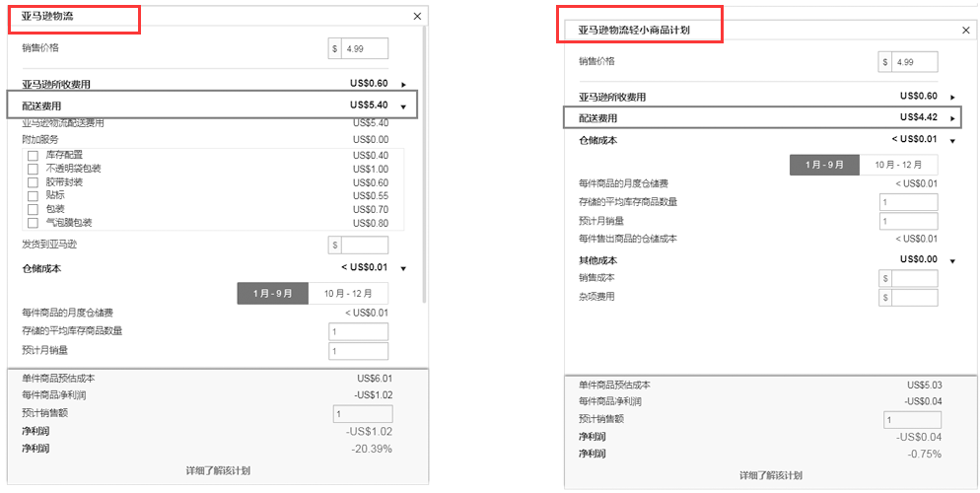Click 附加服务 US$0.00 row

[205, 139]
